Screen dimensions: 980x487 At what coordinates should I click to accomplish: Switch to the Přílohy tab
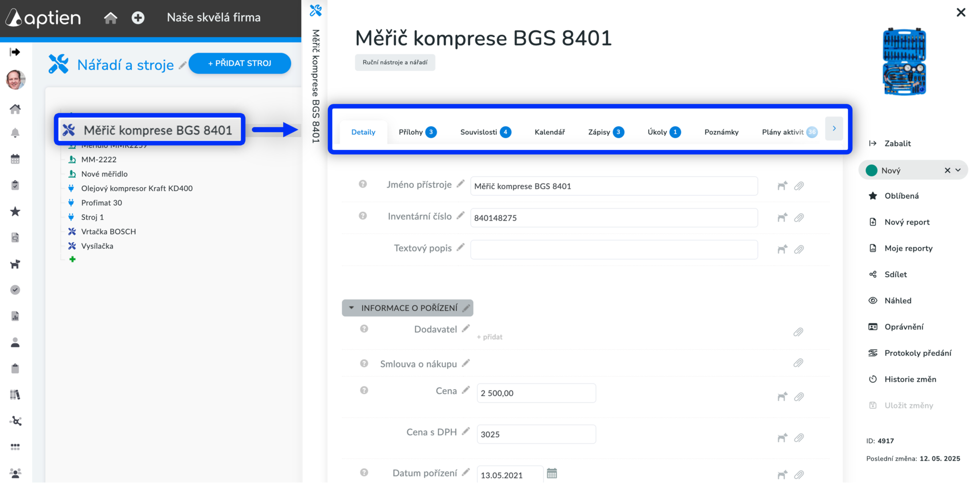pyautogui.click(x=417, y=132)
